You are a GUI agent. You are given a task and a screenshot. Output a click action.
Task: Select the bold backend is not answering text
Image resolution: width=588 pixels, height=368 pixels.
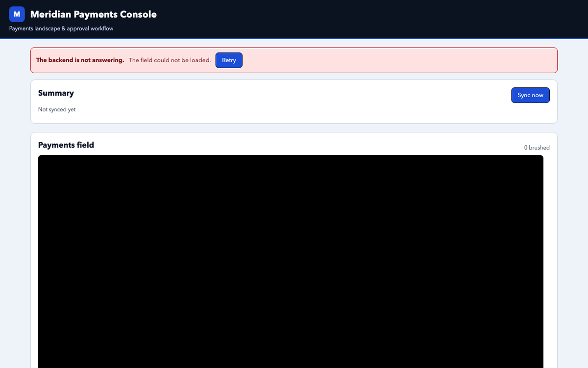tap(80, 60)
